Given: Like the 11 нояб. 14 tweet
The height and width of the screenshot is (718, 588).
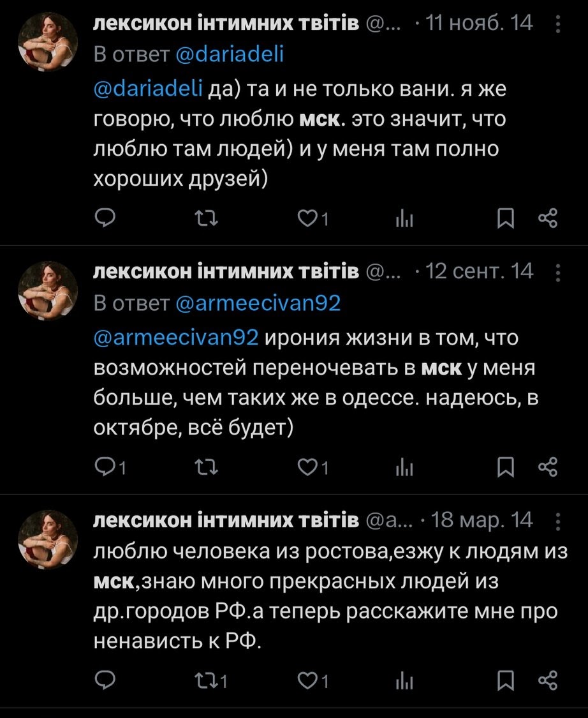Looking at the screenshot, I should 310,220.
